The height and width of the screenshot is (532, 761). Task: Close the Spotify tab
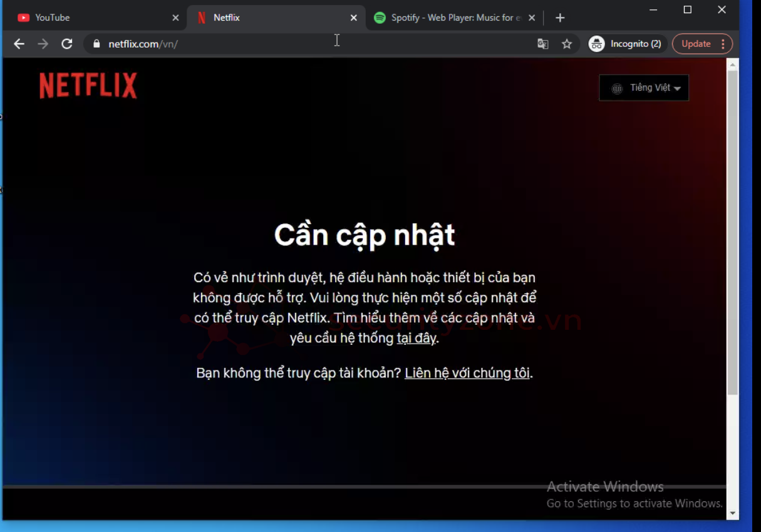coord(532,18)
